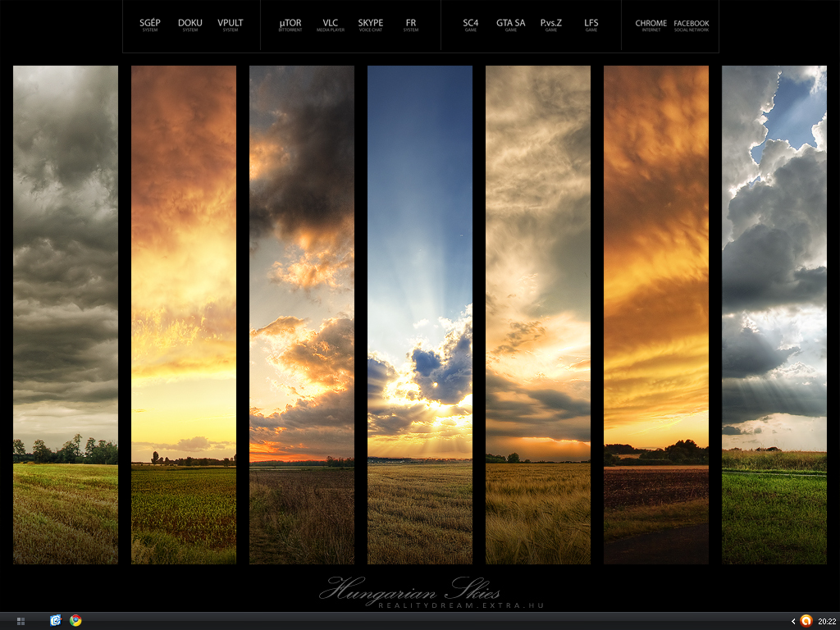The width and height of the screenshot is (840, 630).
Task: Launch the LFS game shortcut
Action: click(591, 25)
